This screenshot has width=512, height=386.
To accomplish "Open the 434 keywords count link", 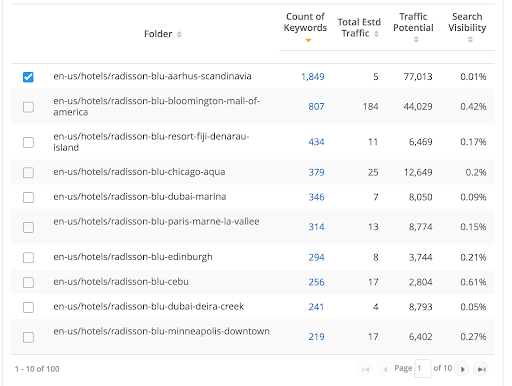I will pyautogui.click(x=316, y=142).
